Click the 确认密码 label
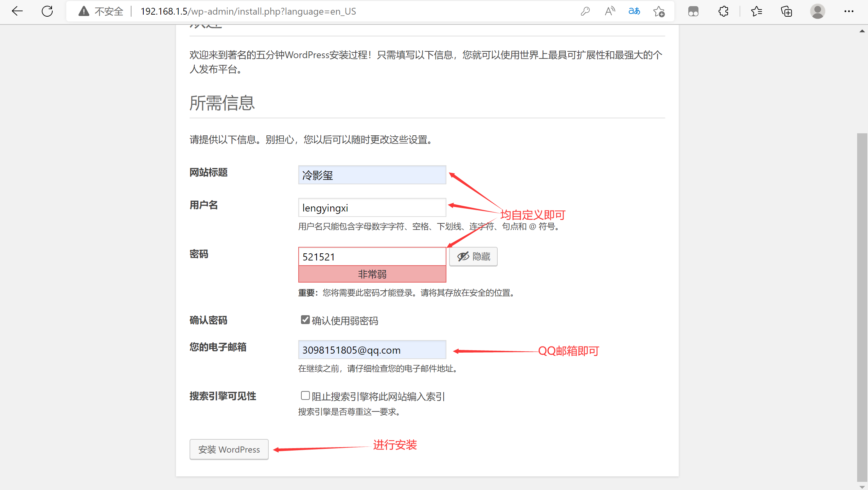The height and width of the screenshot is (490, 868). point(208,320)
